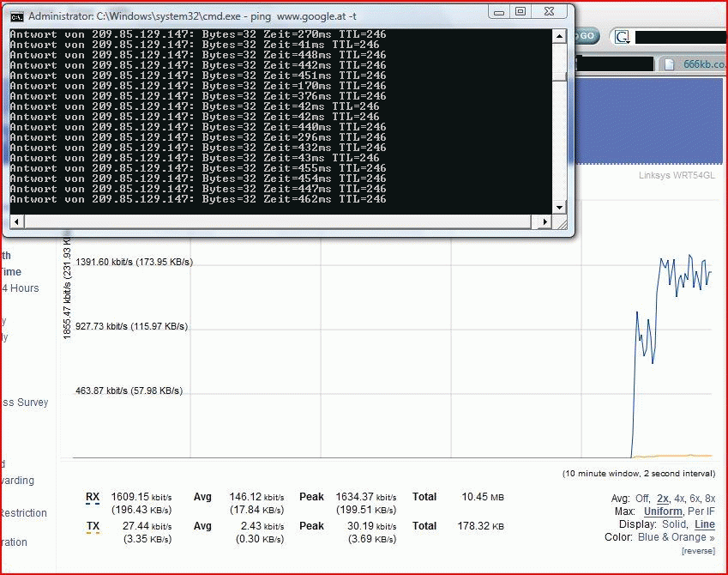
Task: Click the ping reply line with Zeit=43ms
Action: click(195, 158)
